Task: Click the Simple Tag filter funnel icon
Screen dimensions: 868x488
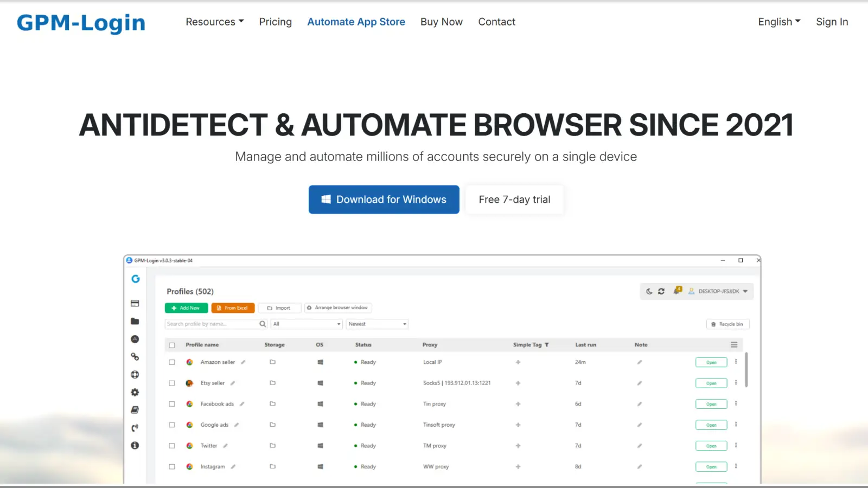Action: pyautogui.click(x=547, y=345)
